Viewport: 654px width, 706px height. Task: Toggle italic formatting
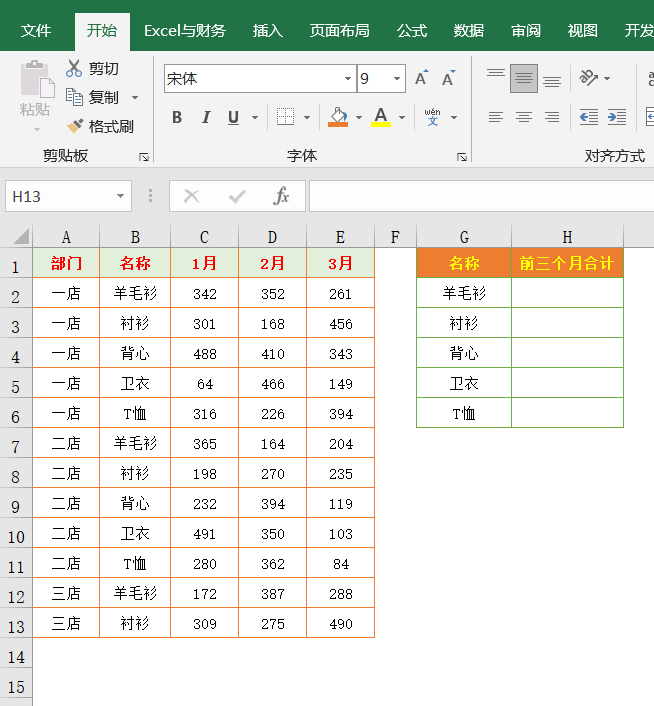(x=205, y=117)
